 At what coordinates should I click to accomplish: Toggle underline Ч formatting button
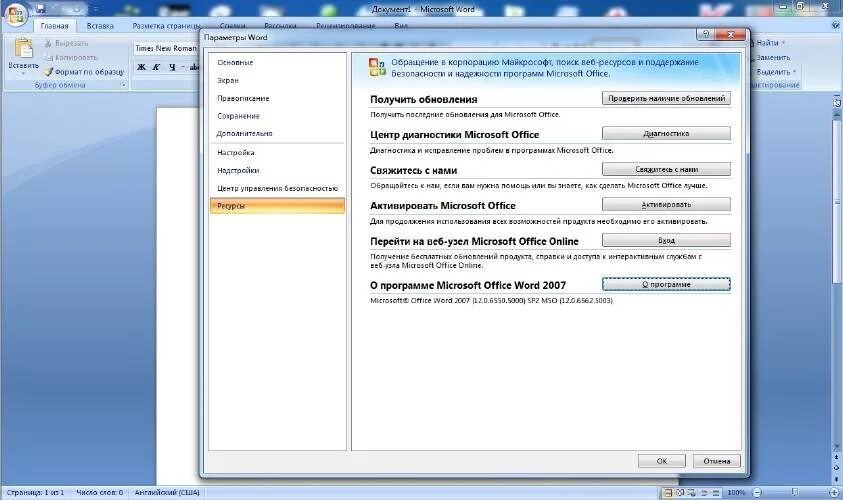172,67
